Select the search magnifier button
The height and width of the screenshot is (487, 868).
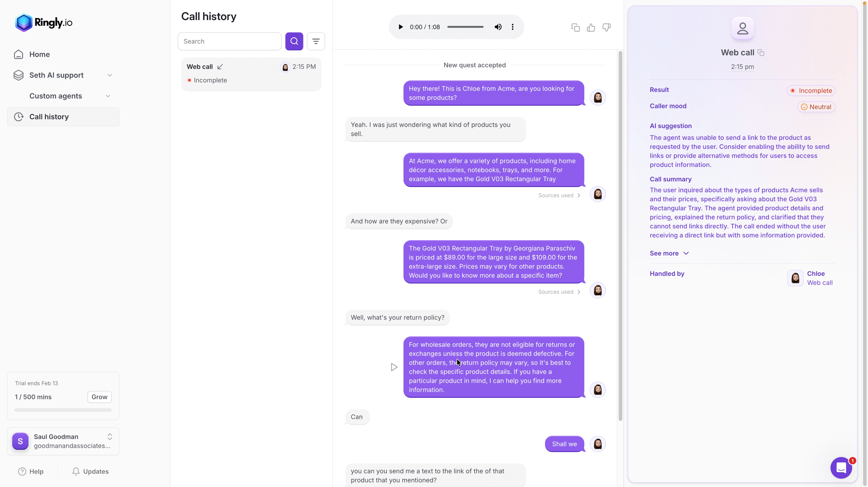pyautogui.click(x=294, y=41)
